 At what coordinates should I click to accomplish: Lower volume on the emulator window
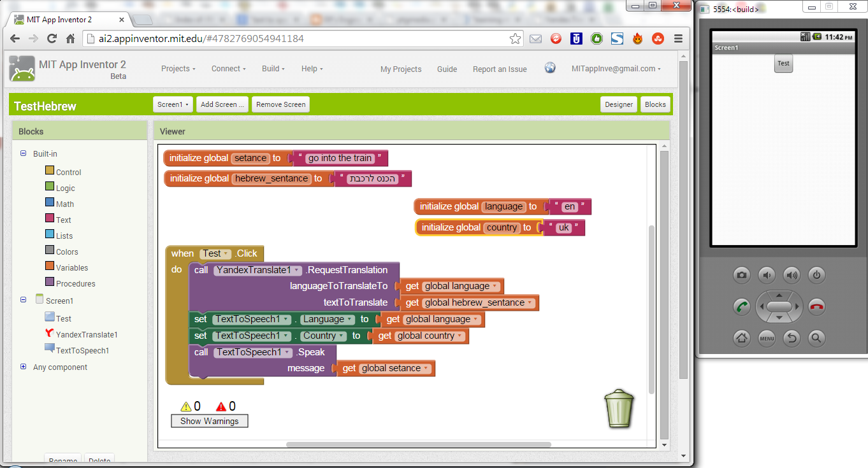point(767,275)
